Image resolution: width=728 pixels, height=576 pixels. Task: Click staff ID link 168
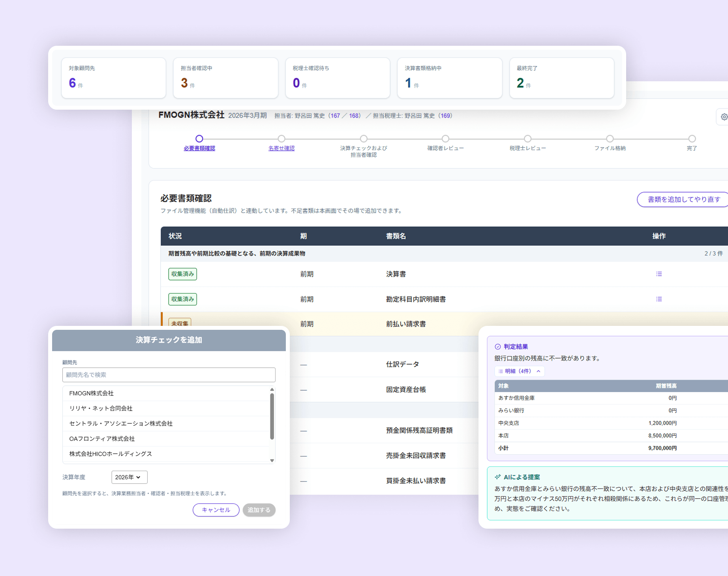tap(354, 116)
